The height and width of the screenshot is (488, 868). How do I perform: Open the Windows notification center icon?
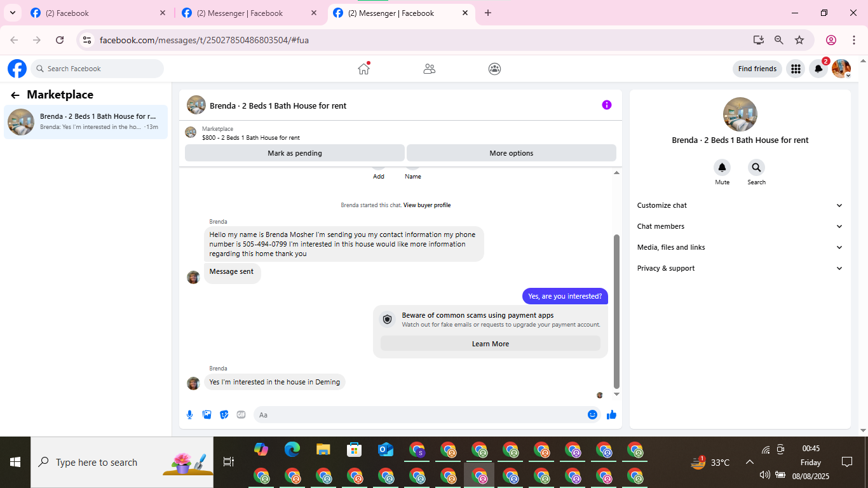click(847, 463)
